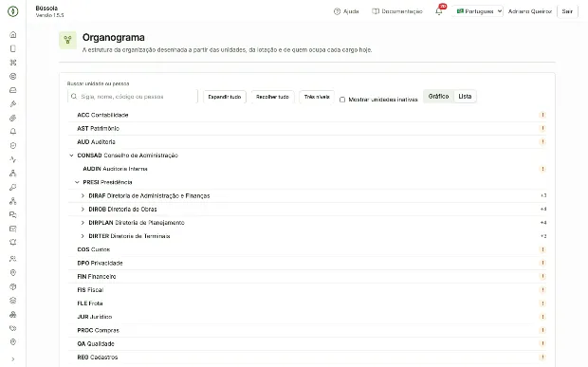The width and height of the screenshot is (588, 367).
Task: Click the Bússola compass logo
Action: 12,11
